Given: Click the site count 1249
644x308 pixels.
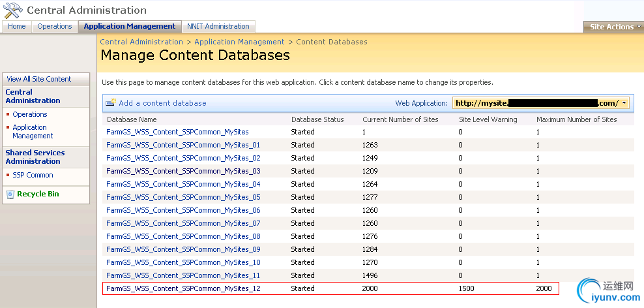Looking at the screenshot, I should [370, 158].
